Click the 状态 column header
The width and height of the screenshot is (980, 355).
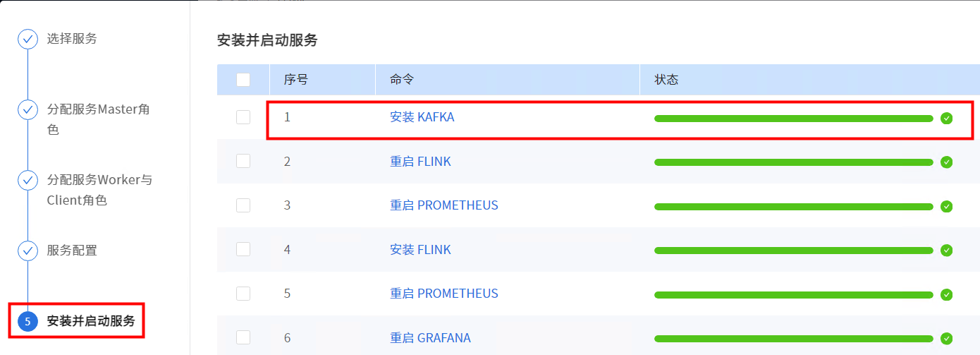click(x=666, y=80)
